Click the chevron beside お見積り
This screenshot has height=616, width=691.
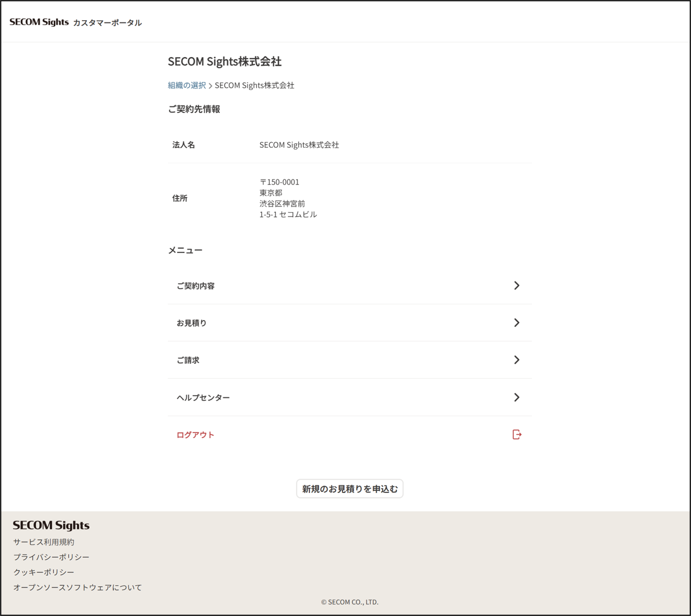coord(516,323)
